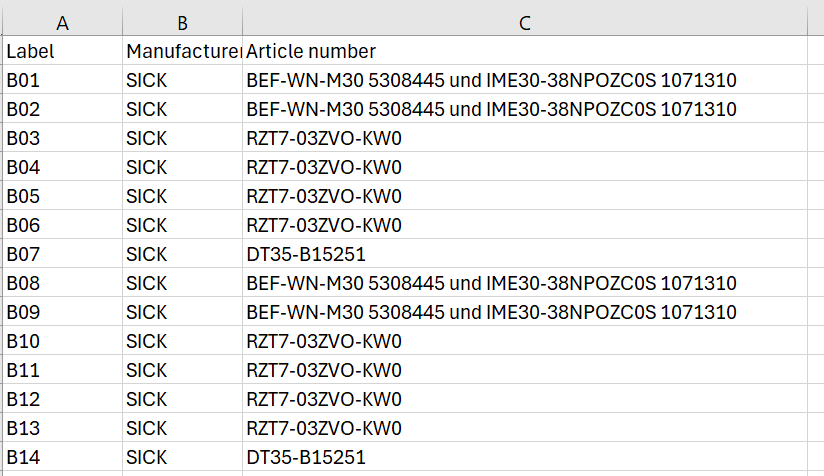The width and height of the screenshot is (824, 476).
Task: Select DT35-B15251 cell in B07 row
Action: (524, 253)
